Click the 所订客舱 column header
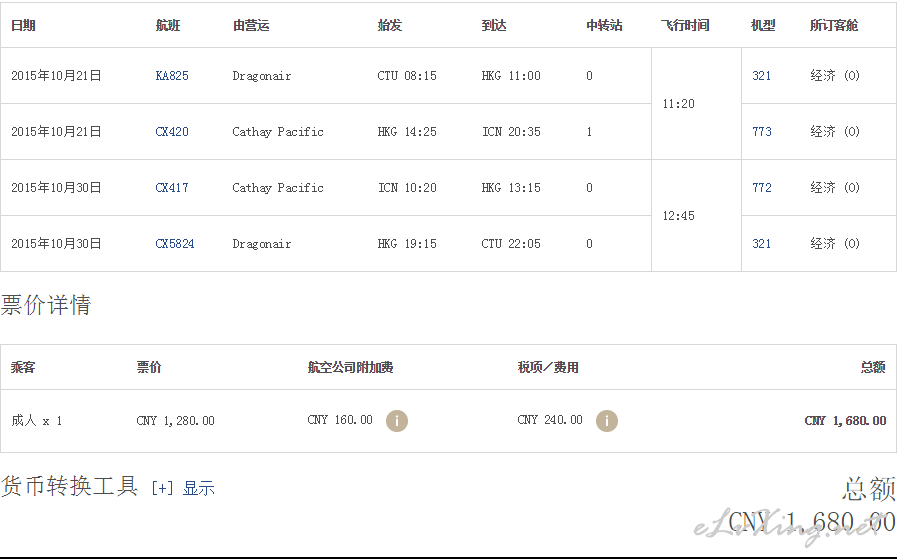 pyautogui.click(x=834, y=26)
